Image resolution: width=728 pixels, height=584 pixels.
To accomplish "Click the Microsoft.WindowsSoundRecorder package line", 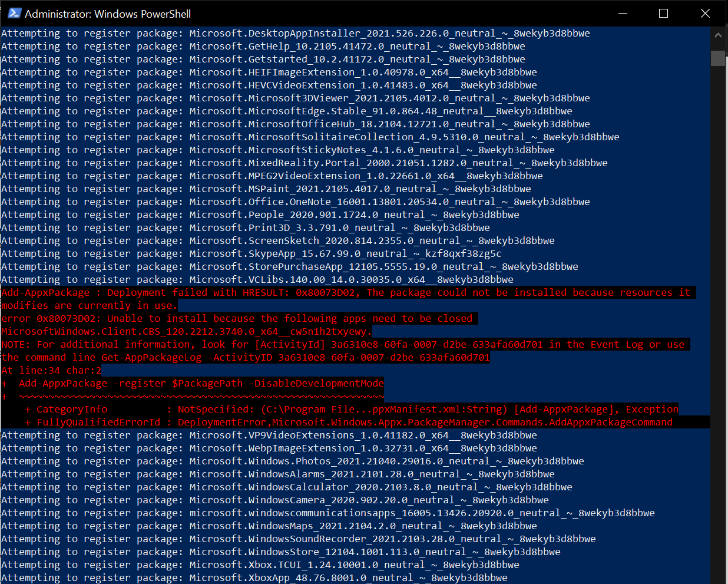I will pyautogui.click(x=299, y=539).
